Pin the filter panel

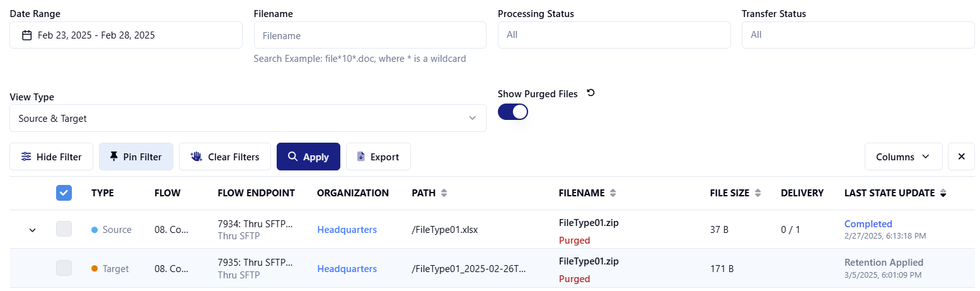point(136,157)
